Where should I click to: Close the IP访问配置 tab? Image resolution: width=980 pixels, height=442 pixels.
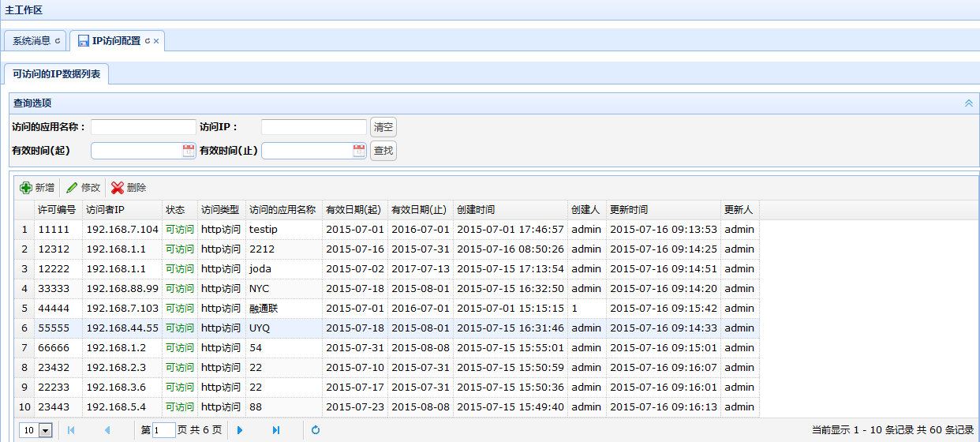(156, 41)
